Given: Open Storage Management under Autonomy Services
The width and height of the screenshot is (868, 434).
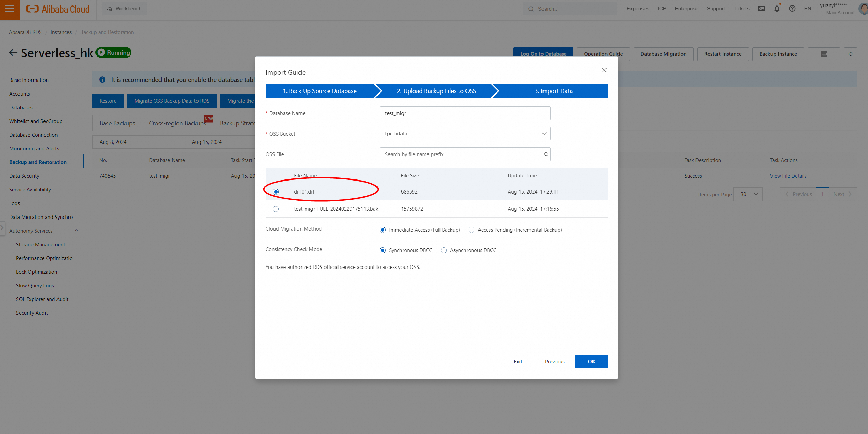Looking at the screenshot, I should point(40,245).
